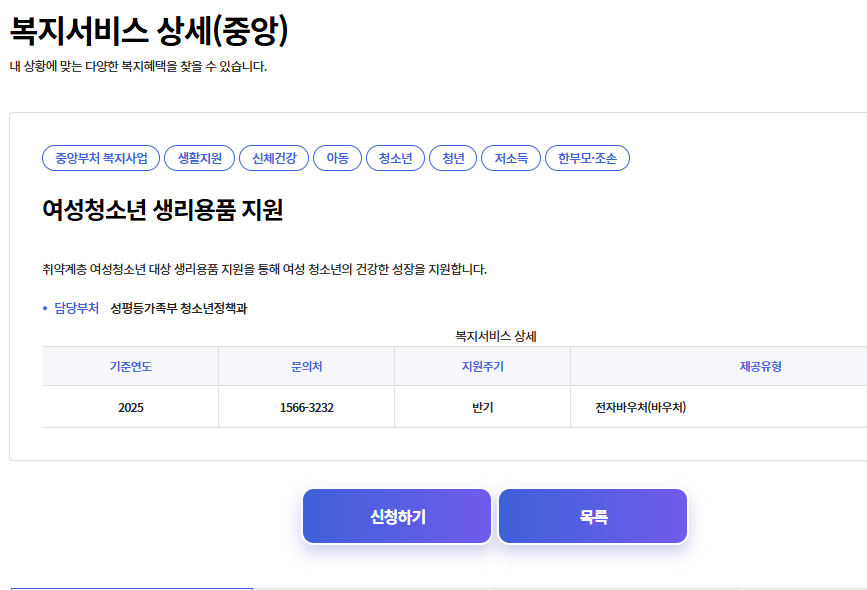
Task: Click the 복지서비스 상세(중앙) page title
Action: (x=149, y=30)
